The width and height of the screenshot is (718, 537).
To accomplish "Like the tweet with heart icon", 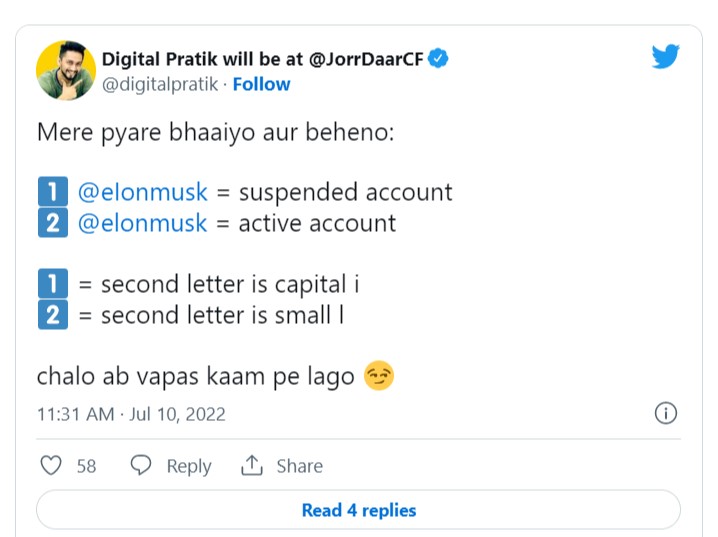I will coord(51,466).
